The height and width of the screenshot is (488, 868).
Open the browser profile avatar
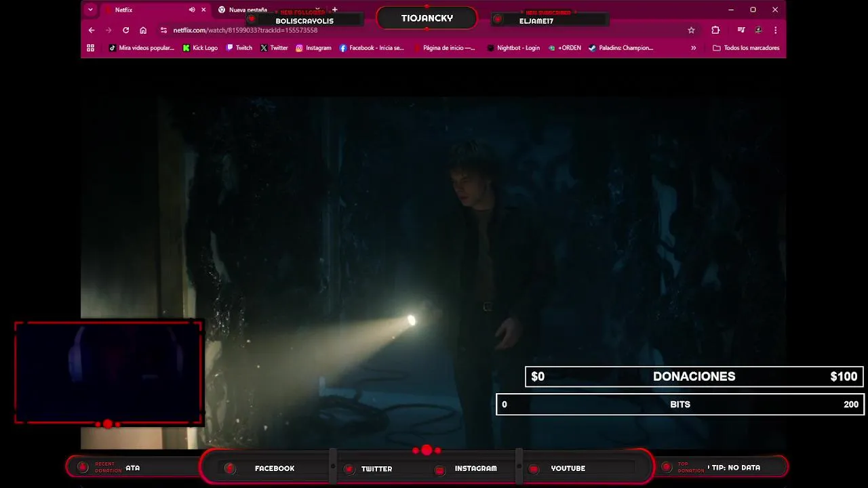(758, 30)
